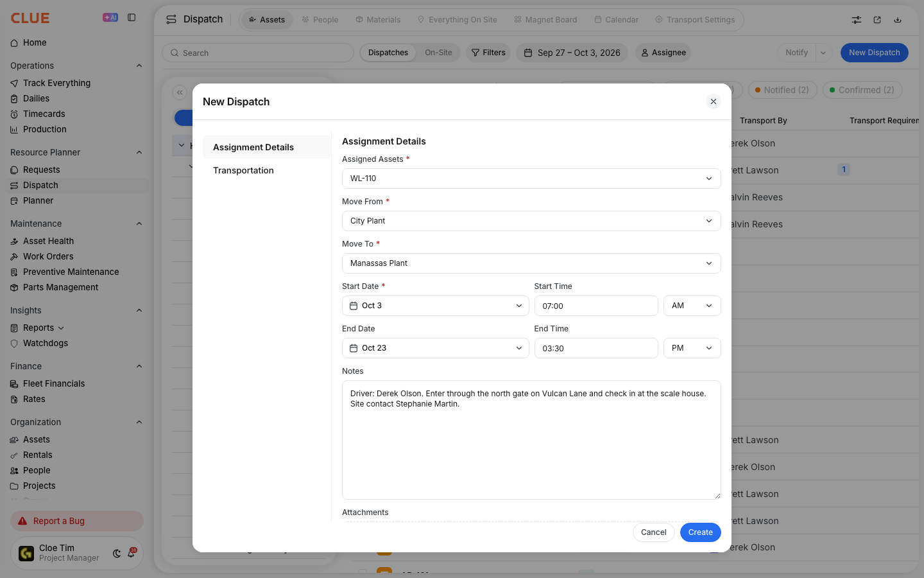
Task: Expand the Reports submenu
Action: click(x=61, y=328)
